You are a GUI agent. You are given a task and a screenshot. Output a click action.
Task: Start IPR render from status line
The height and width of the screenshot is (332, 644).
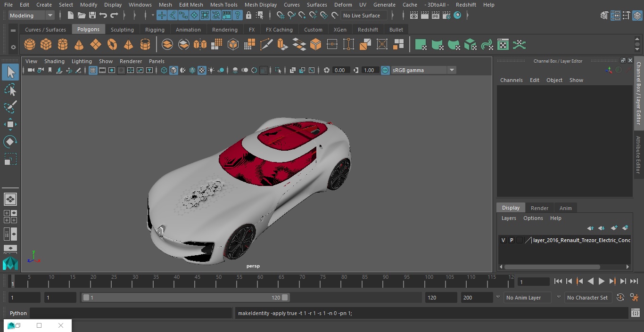point(435,16)
